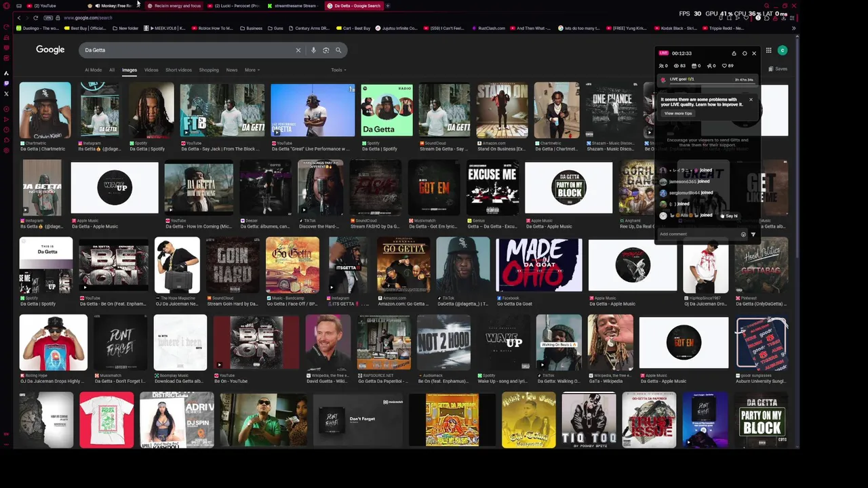Open the Business bookmark folder
The image size is (868, 488).
pos(250,28)
